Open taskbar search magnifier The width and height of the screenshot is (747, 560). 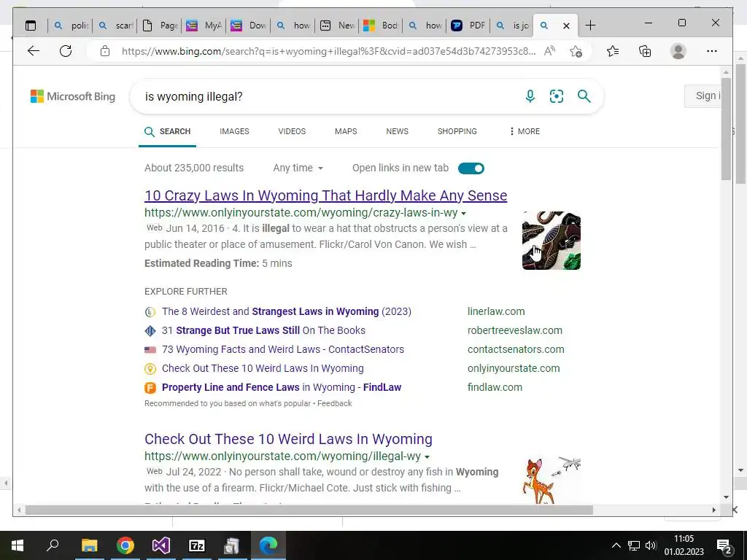(53, 545)
